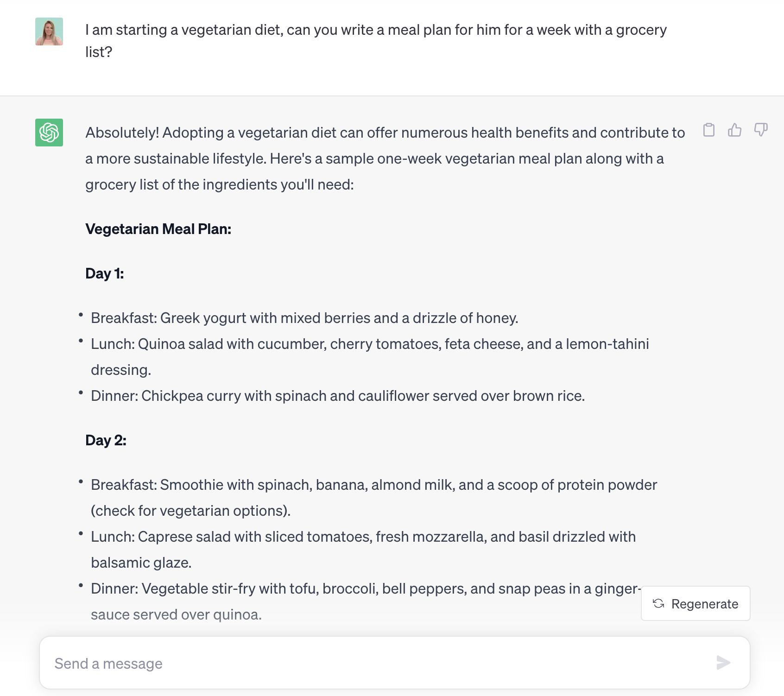
Task: Click the clipboard icon above the response
Action: click(708, 131)
